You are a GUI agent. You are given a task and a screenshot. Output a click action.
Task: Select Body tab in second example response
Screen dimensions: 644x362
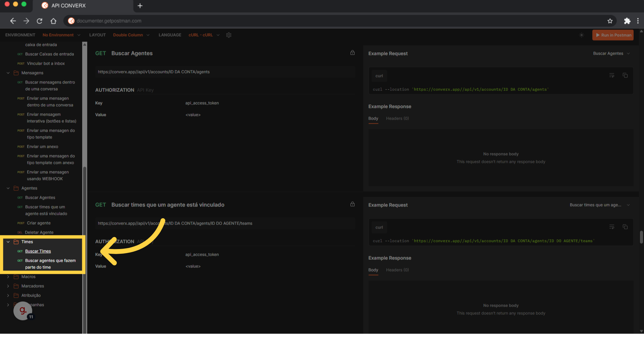coord(373,270)
